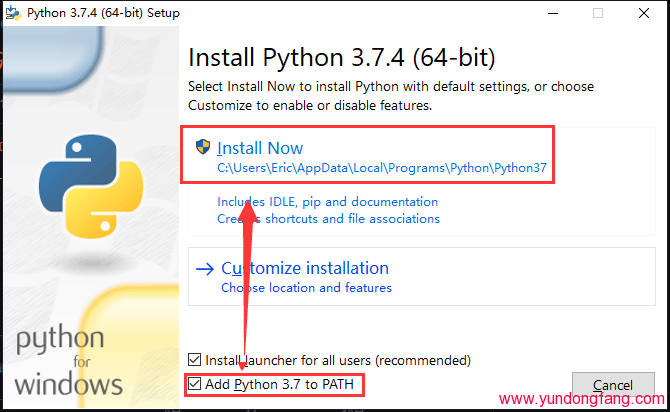Click the blue and yellow Python logo

[x=91, y=186]
